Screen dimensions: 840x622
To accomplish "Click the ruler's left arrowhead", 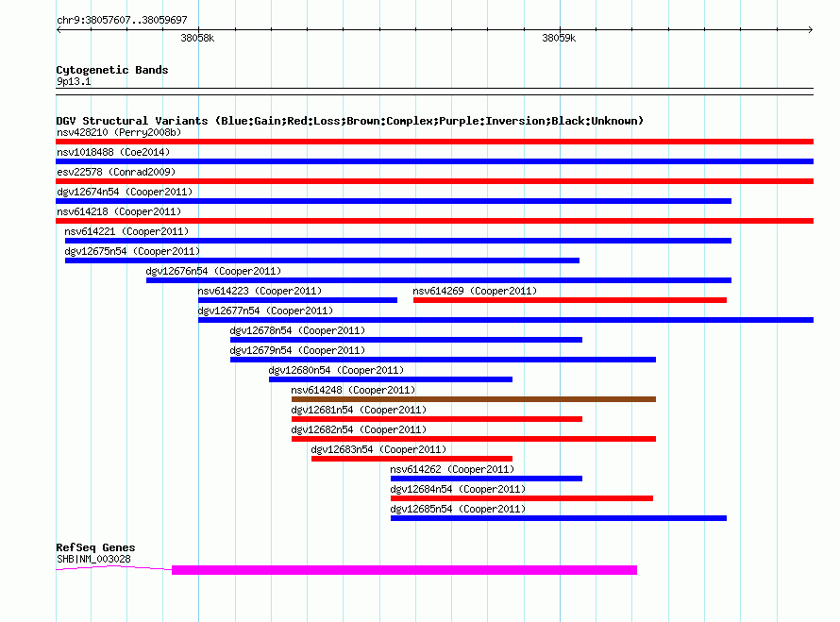I will point(59,29).
